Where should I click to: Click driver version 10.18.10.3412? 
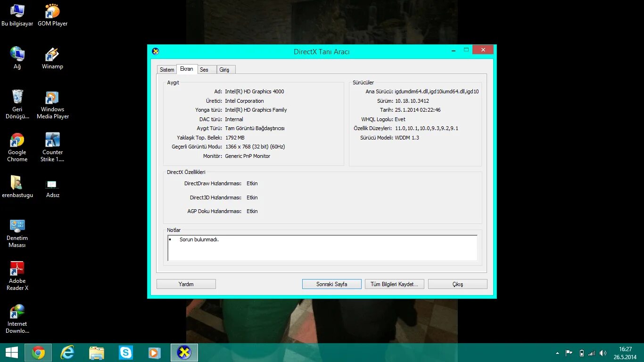(412, 101)
